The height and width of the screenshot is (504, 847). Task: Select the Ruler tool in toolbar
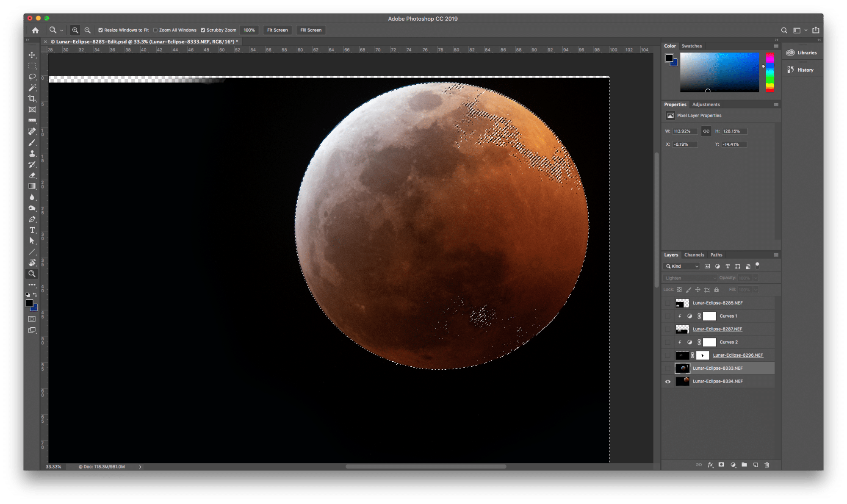32,121
